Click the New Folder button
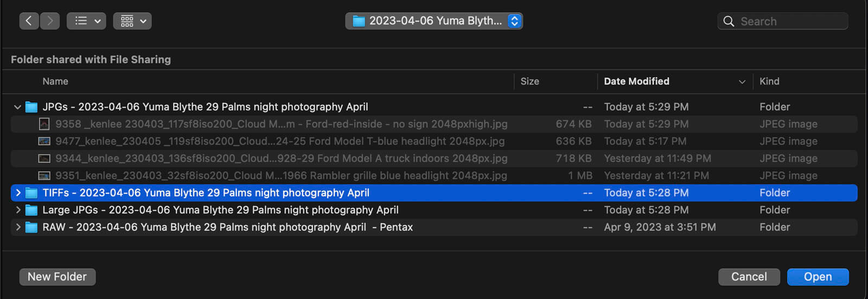This screenshot has width=868, height=299. click(x=58, y=277)
